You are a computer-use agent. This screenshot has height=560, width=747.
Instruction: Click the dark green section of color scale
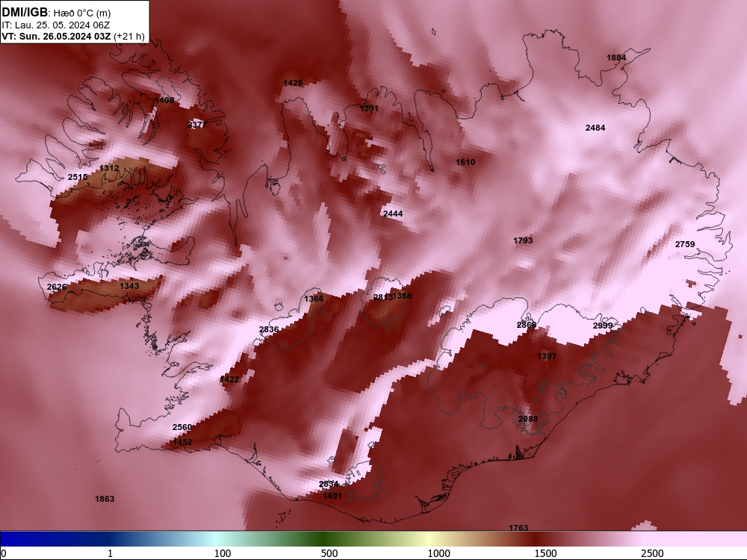[x=324, y=539]
